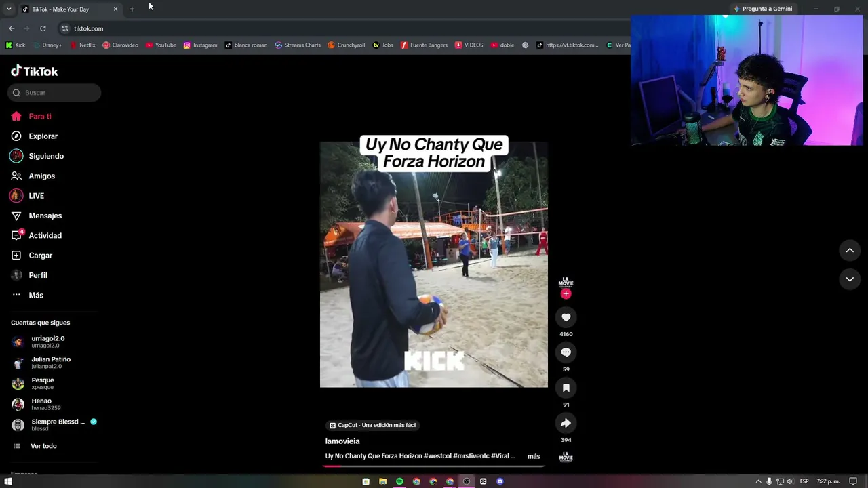Go to previous video with up arrow
This screenshot has height=488, width=868.
point(850,250)
